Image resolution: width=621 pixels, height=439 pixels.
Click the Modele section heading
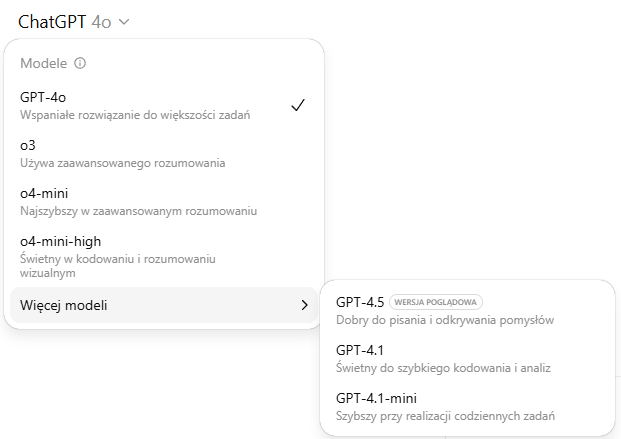[44, 63]
